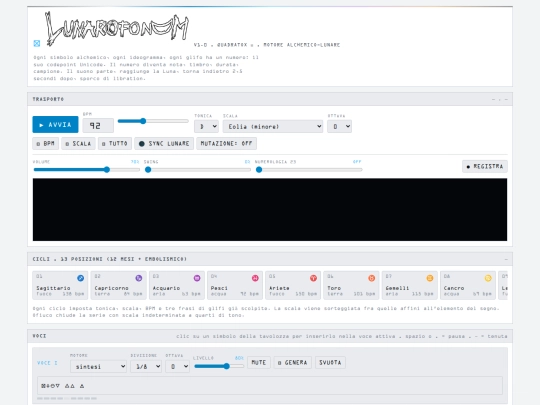Viewport: 540px width, 405px height.
Task: Click the VOCI panel header
Action: click(270, 336)
